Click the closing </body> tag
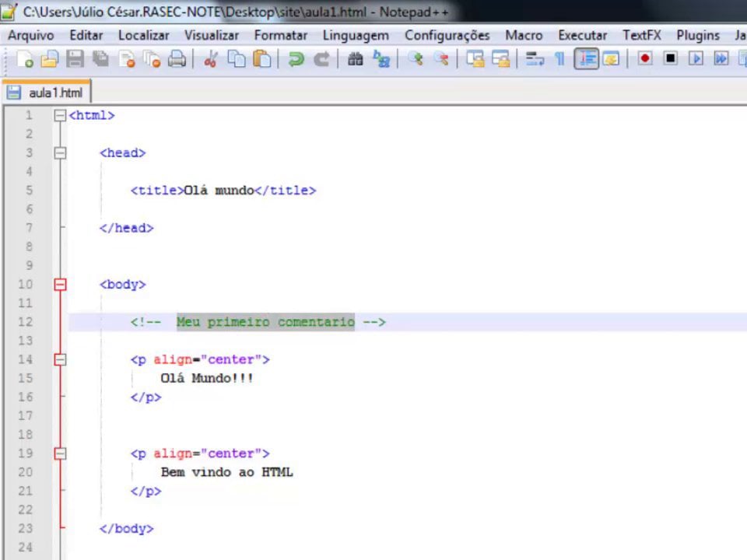747x560 pixels. tap(127, 529)
